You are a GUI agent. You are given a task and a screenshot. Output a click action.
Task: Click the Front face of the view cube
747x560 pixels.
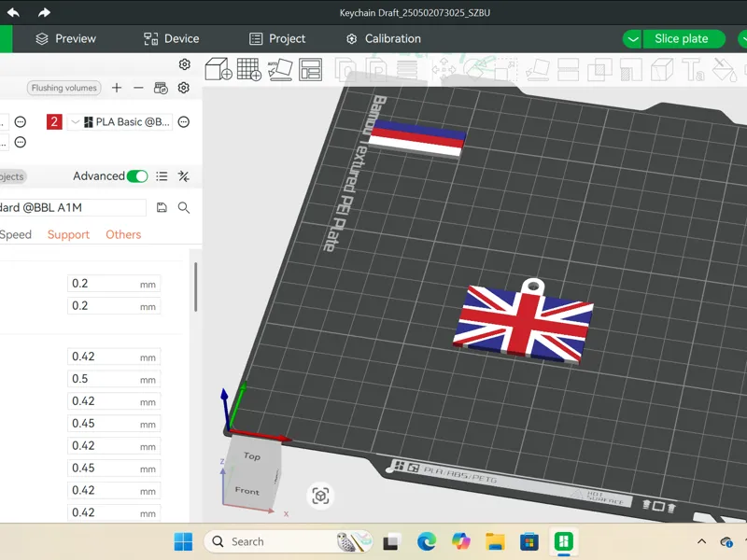(x=247, y=490)
